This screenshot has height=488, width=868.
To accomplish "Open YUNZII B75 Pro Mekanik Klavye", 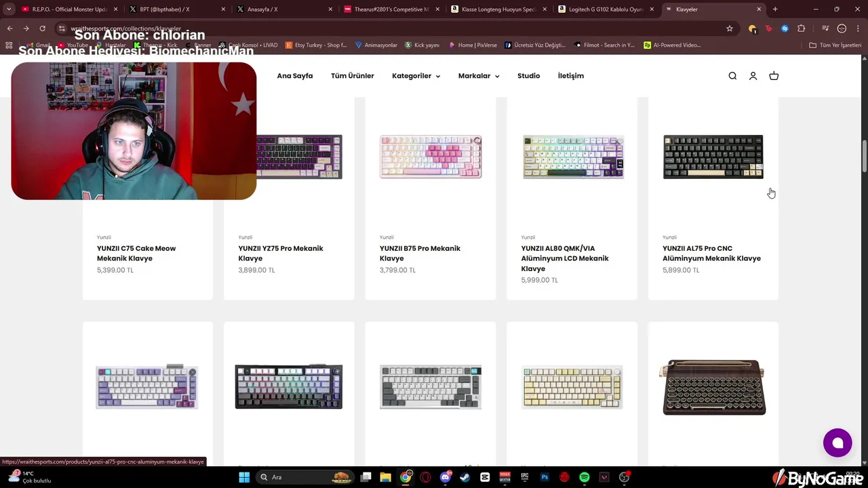I will (x=420, y=253).
